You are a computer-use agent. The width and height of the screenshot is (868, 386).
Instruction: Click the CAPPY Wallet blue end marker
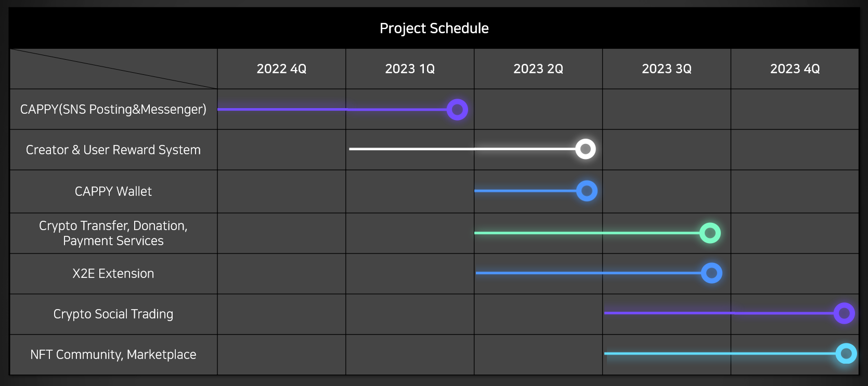587,191
